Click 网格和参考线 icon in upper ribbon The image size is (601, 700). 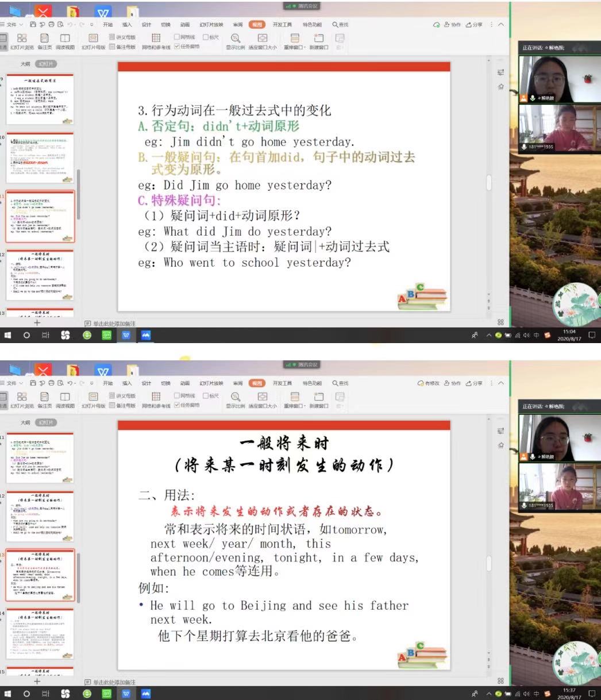(x=156, y=39)
